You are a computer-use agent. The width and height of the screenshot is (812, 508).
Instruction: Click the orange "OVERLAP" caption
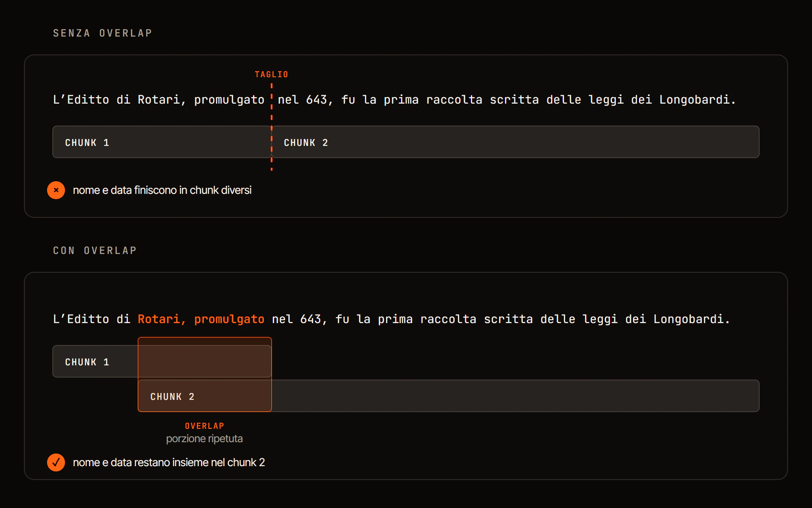pos(205,426)
